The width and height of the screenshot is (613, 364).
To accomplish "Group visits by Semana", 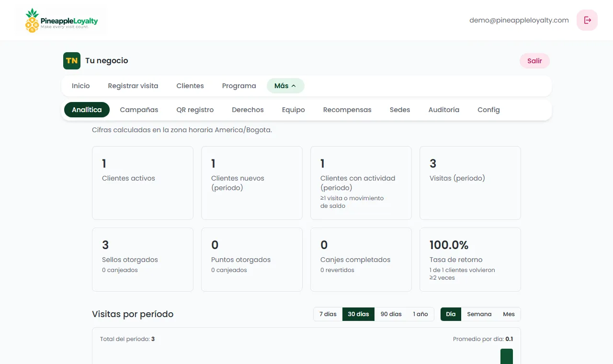I will tap(479, 314).
